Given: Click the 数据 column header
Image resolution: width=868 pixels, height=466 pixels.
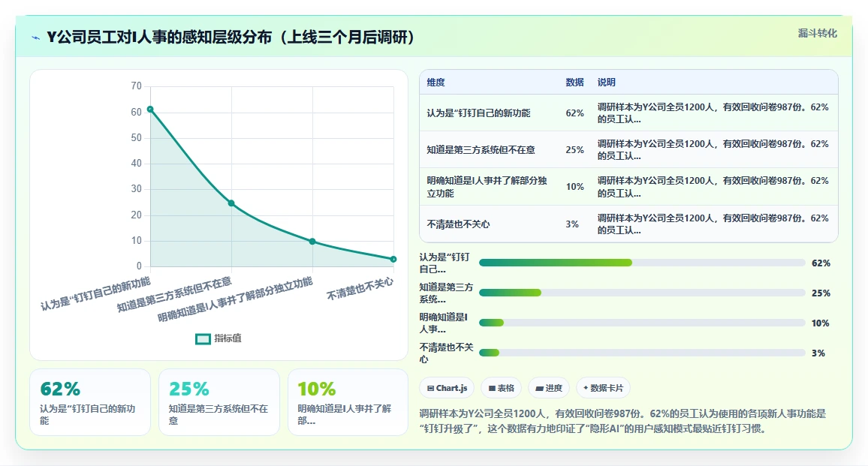Looking at the screenshot, I should point(574,83).
